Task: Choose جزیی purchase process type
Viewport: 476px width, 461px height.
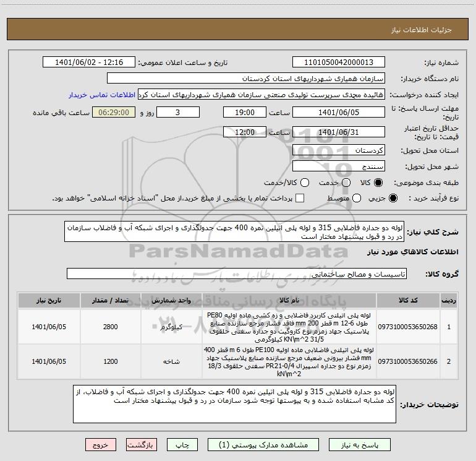Action: coord(393,199)
